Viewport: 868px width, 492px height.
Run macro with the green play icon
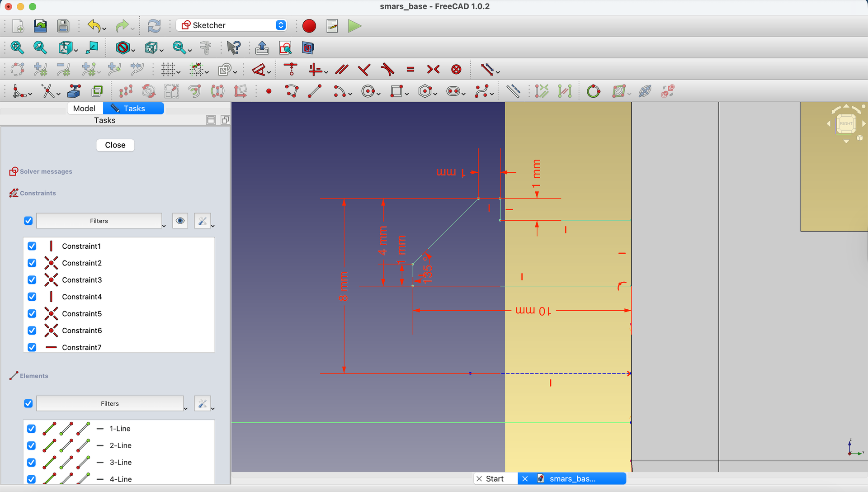click(355, 26)
